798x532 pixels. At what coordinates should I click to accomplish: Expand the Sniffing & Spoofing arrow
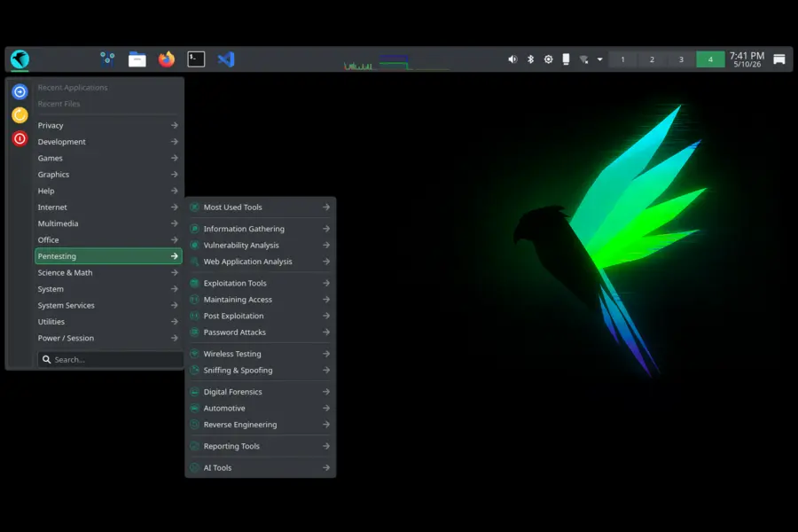tap(326, 370)
